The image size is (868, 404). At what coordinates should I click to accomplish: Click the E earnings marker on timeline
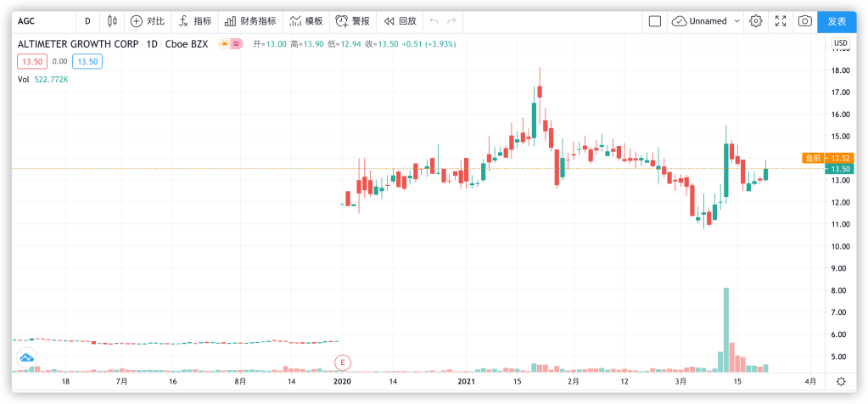point(343,362)
